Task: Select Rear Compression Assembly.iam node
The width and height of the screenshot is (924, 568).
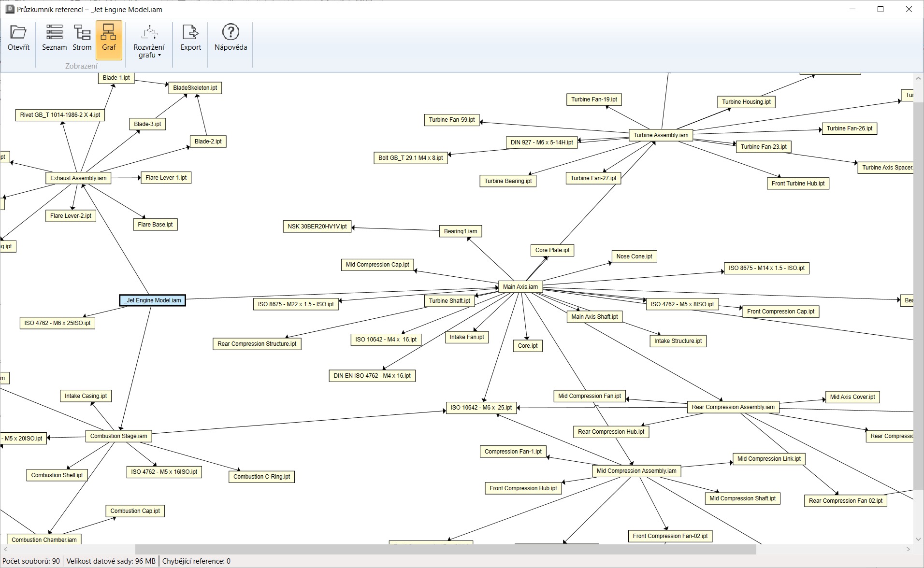Action: pyautogui.click(x=733, y=407)
